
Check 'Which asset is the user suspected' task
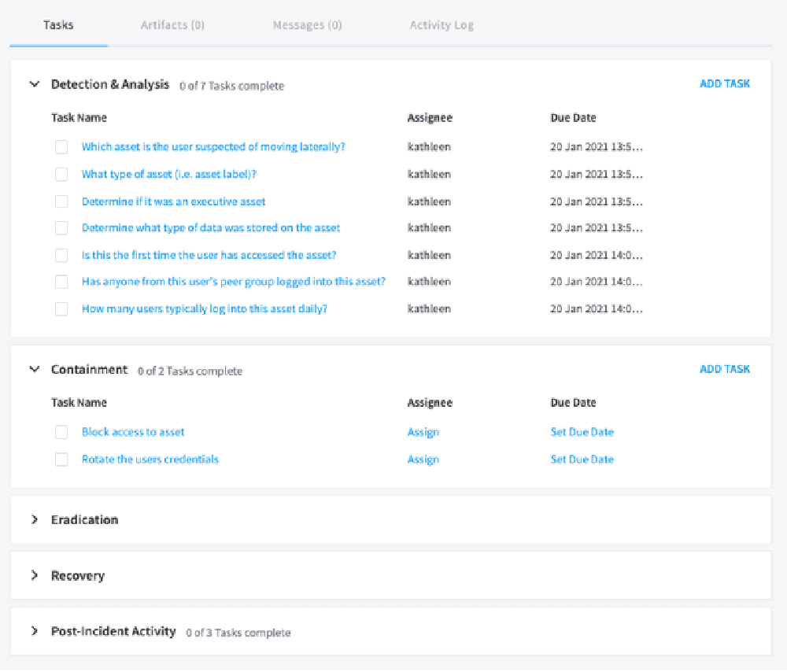61,146
